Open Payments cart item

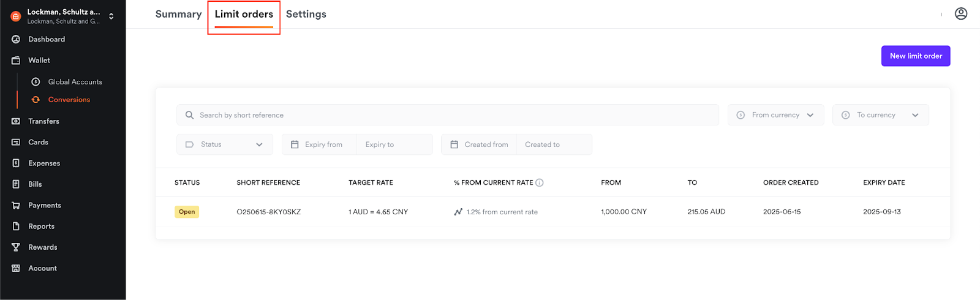pyautogui.click(x=44, y=206)
